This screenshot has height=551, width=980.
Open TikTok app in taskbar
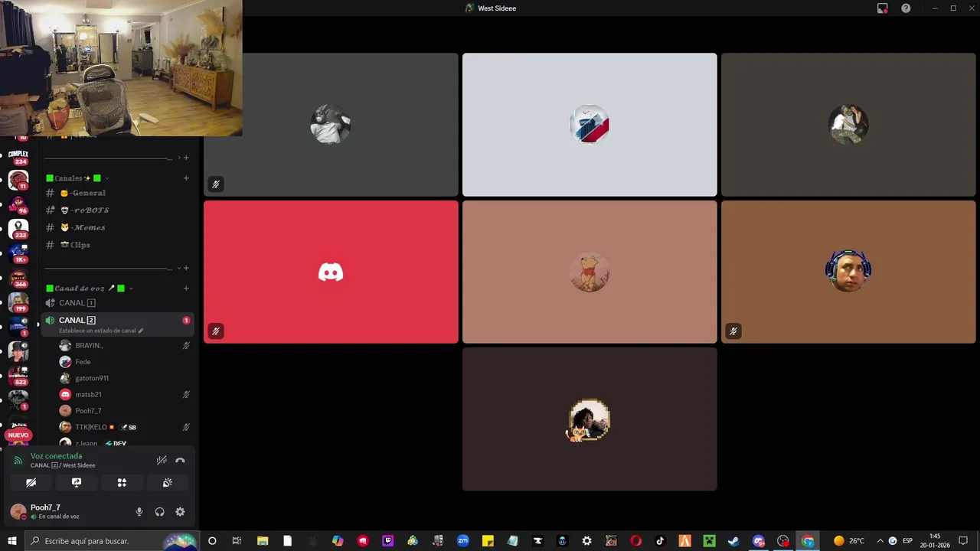[660, 541]
